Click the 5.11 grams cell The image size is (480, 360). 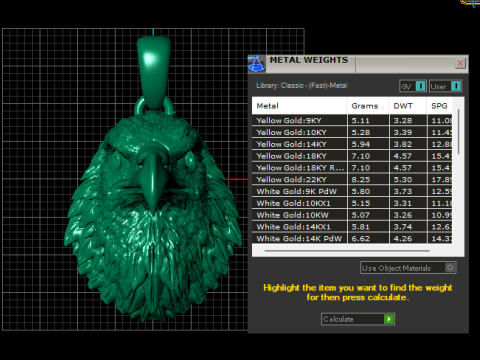[368, 120]
